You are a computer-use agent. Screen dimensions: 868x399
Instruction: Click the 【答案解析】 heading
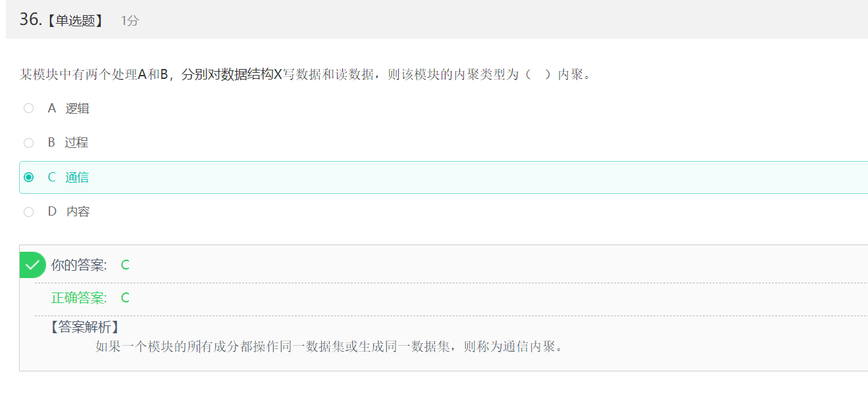84,327
